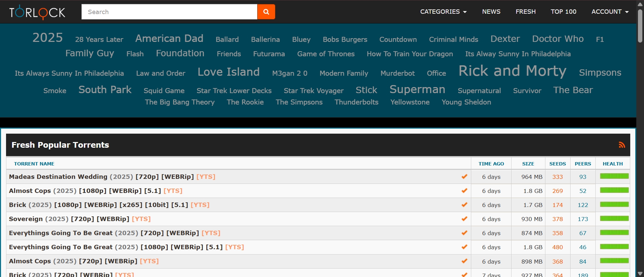Expand the Categories dropdown menu

pos(443,12)
